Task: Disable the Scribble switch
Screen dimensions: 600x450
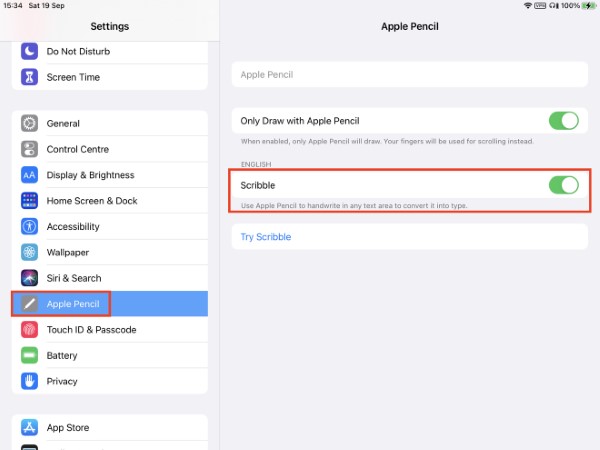Action: pos(563,185)
